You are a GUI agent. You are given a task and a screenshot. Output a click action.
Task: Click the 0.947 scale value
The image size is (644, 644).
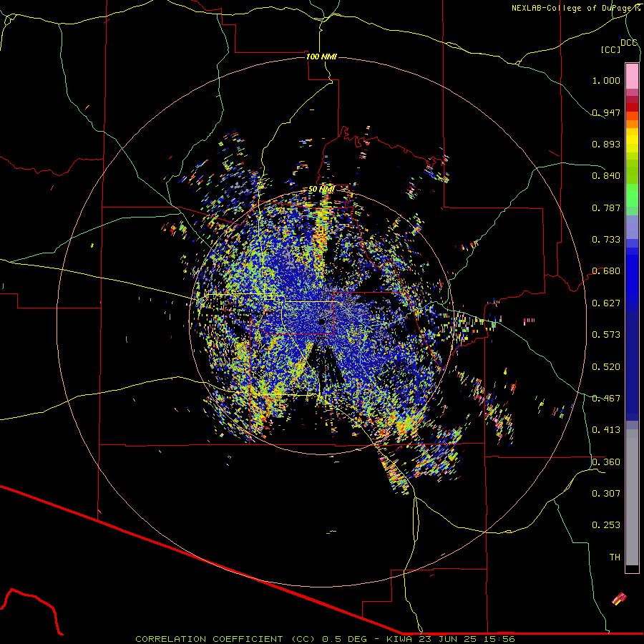(x=606, y=112)
